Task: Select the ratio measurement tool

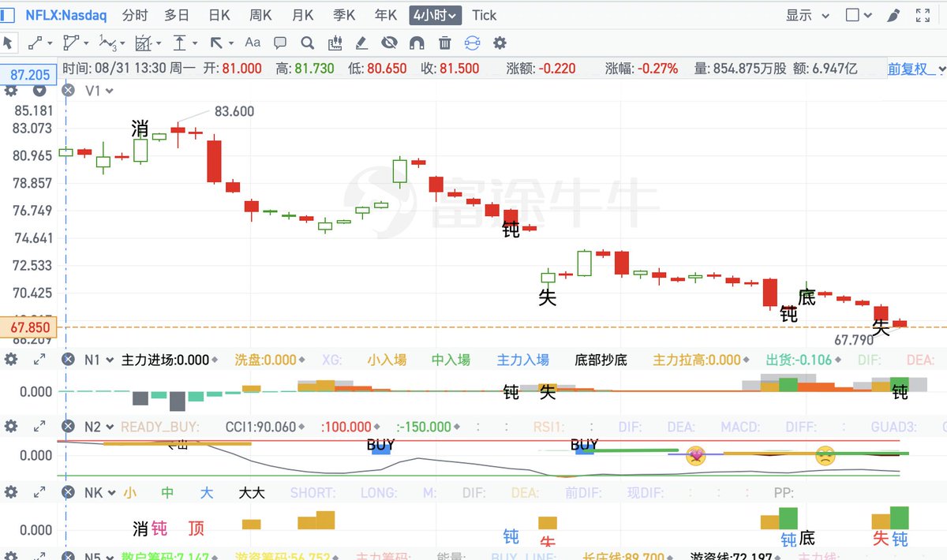Action: 144,43
